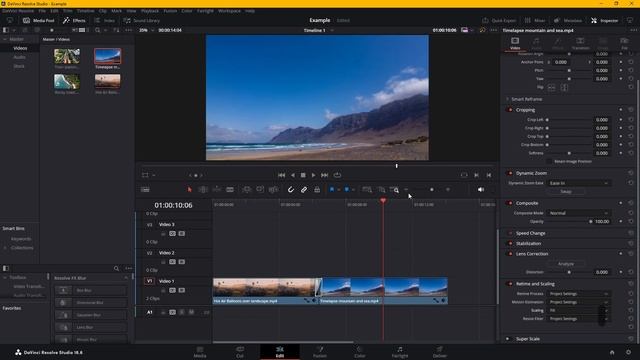Screen dimensions: 640x360
Task: Pick the Blade Edit Mode tool
Action: click(230, 189)
